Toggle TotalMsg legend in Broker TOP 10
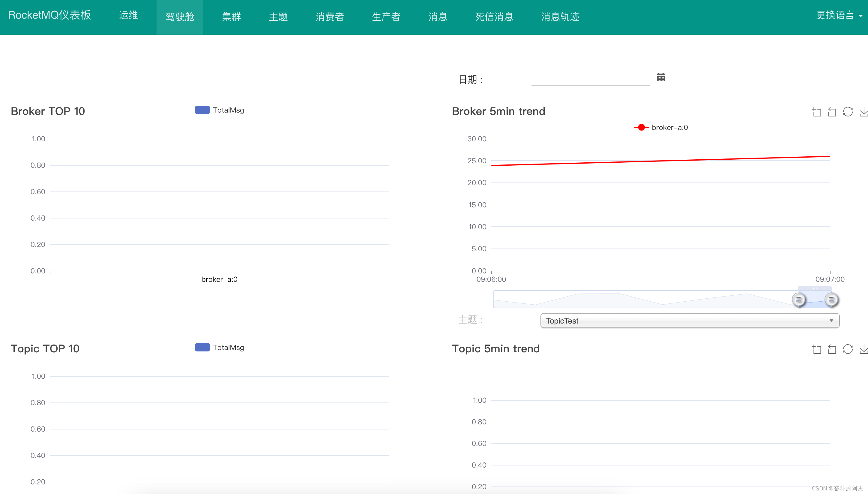 (220, 110)
